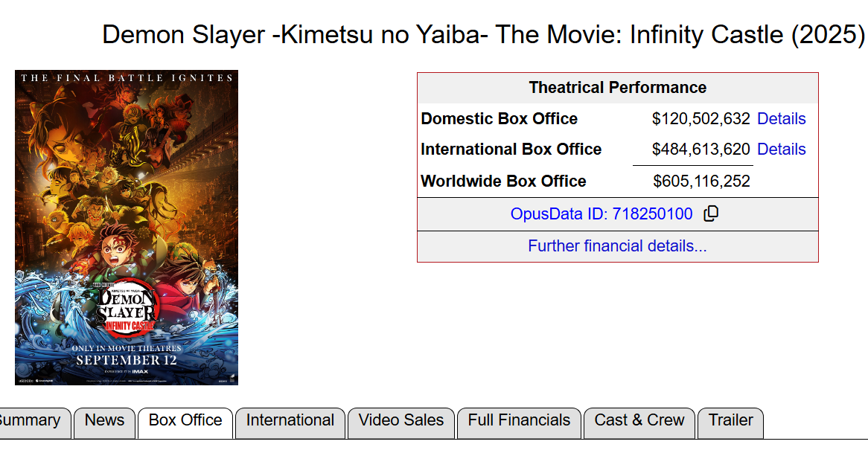Click the Worldwide total $605,116,252
The image size is (868, 453).
click(701, 181)
